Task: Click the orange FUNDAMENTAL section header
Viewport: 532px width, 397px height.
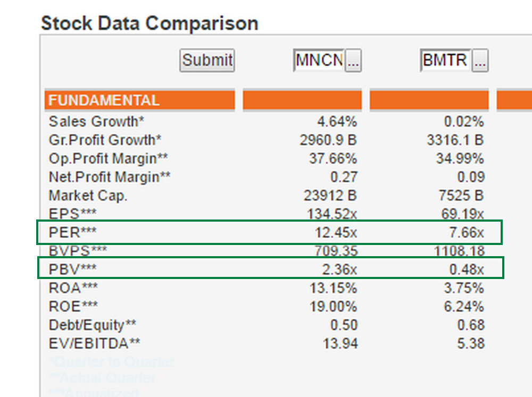Action: [140, 100]
